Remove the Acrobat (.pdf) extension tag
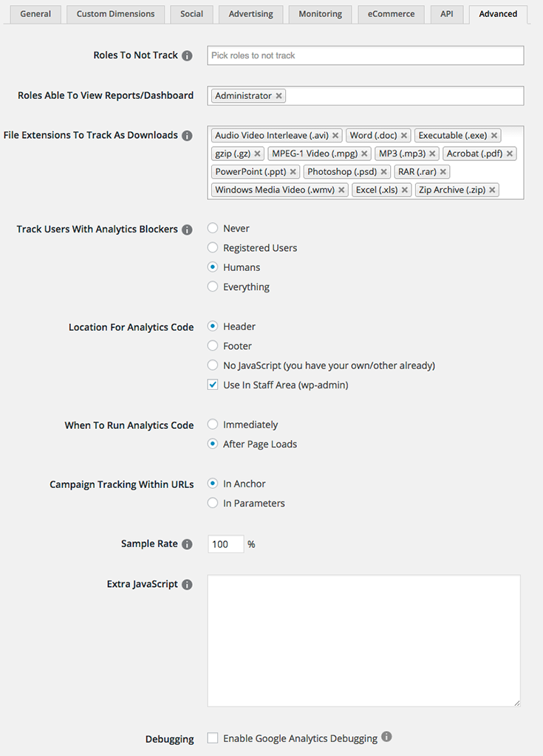The width and height of the screenshot is (543, 756). (510, 154)
